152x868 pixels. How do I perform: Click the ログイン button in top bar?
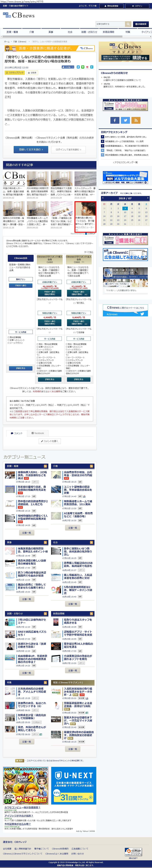tap(137, 6)
